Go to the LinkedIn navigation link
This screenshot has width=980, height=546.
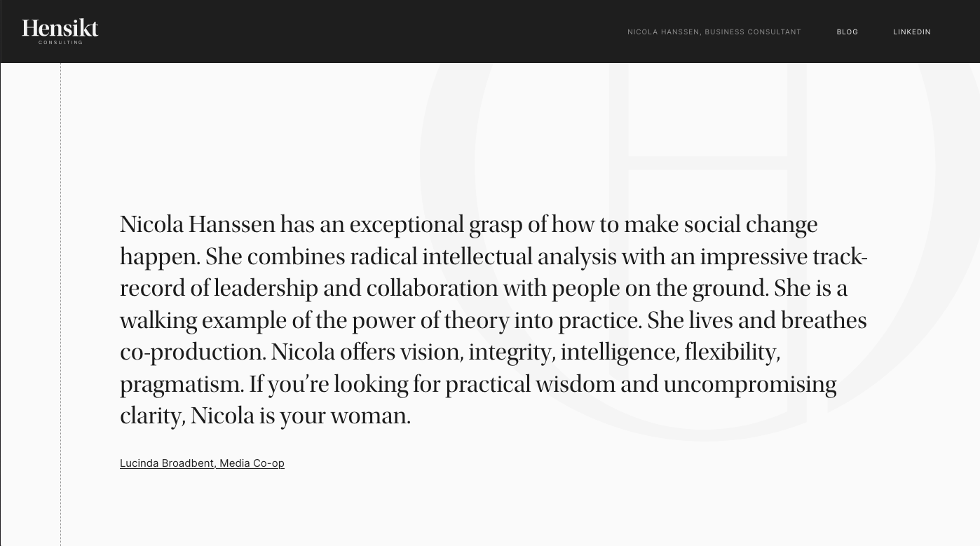click(911, 32)
